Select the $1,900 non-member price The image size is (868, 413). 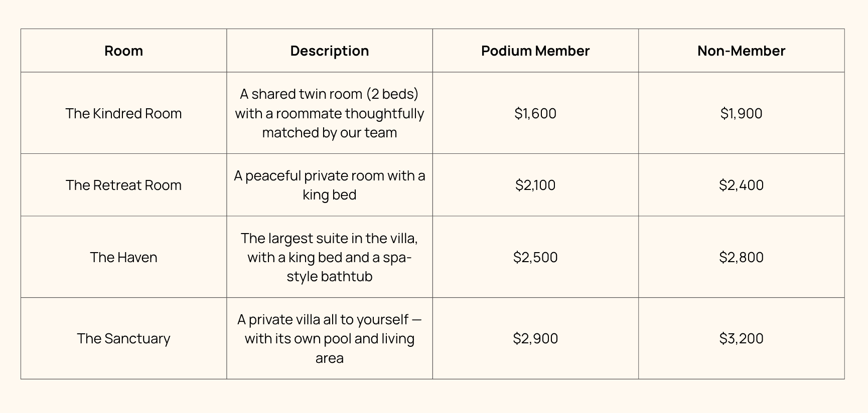[741, 113]
